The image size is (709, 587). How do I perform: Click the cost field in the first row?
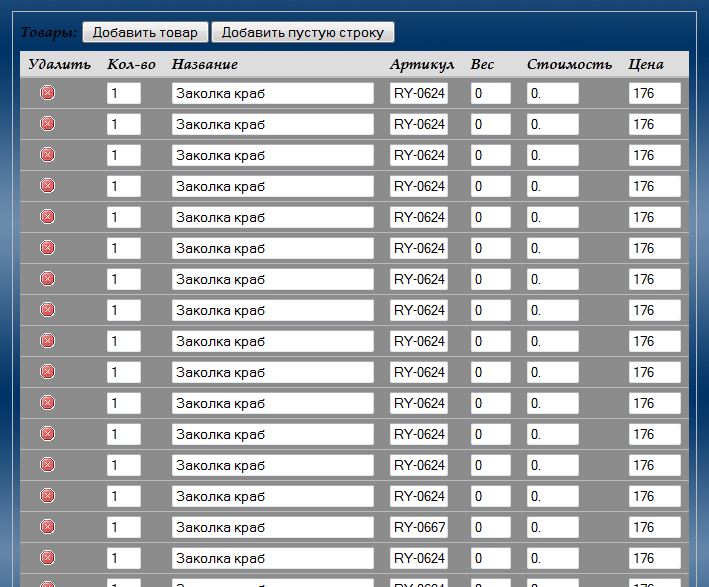(552, 94)
